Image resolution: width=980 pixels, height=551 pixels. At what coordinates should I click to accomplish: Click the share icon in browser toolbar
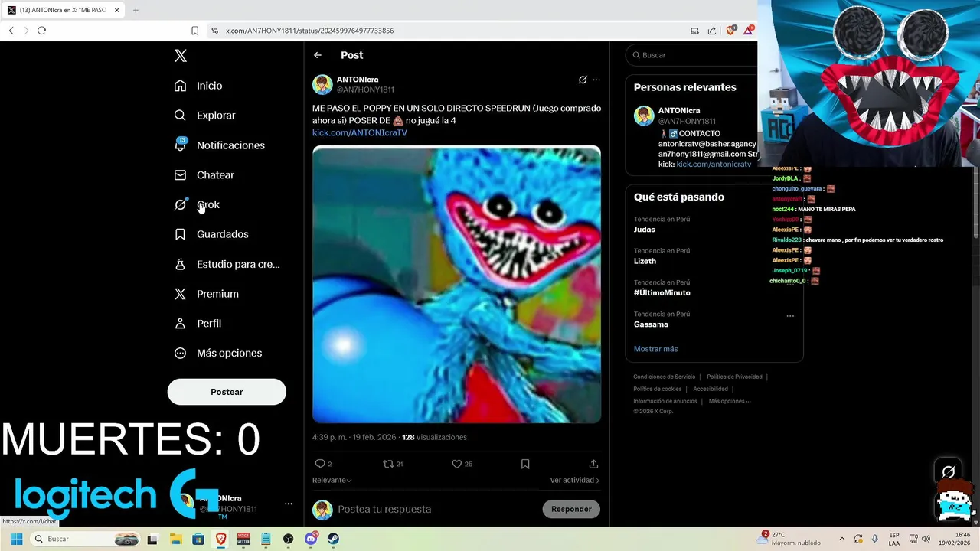point(711,31)
